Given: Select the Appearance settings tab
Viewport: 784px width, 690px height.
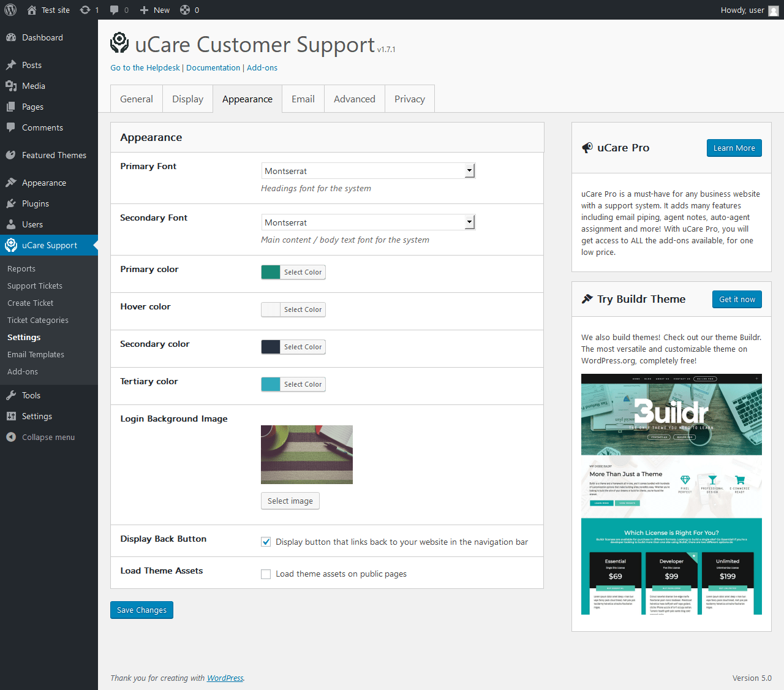Looking at the screenshot, I should coord(247,99).
